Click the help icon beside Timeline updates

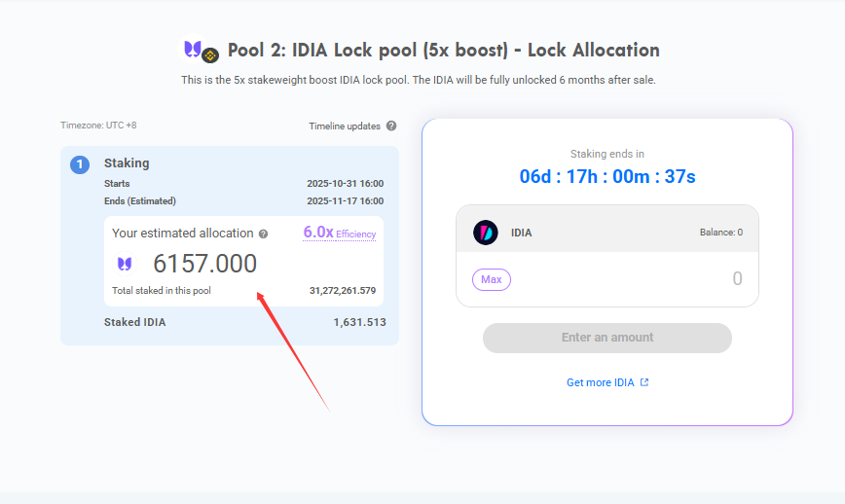point(391,126)
